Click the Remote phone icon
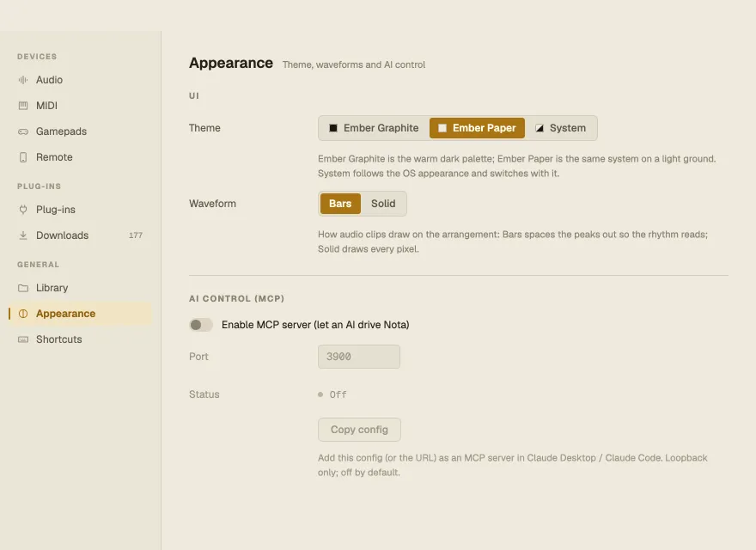Image resolution: width=756 pixels, height=550 pixels. click(x=22, y=157)
